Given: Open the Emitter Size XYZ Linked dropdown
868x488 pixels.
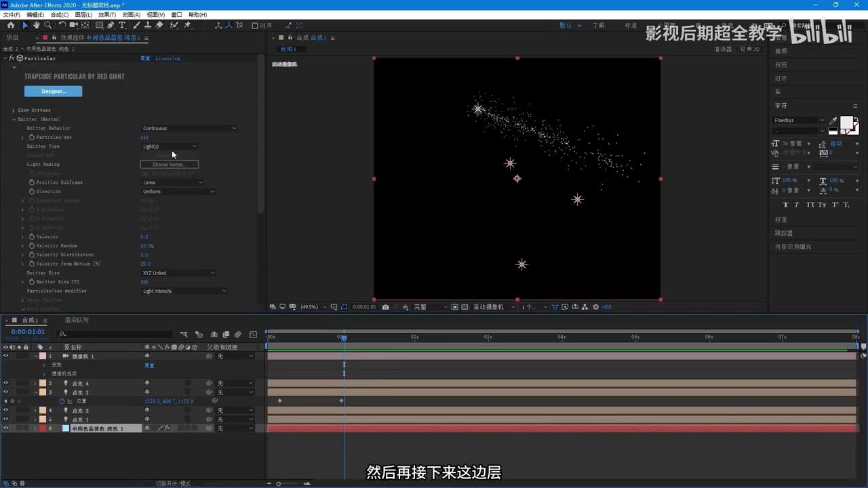Looking at the screenshot, I should 178,272.
